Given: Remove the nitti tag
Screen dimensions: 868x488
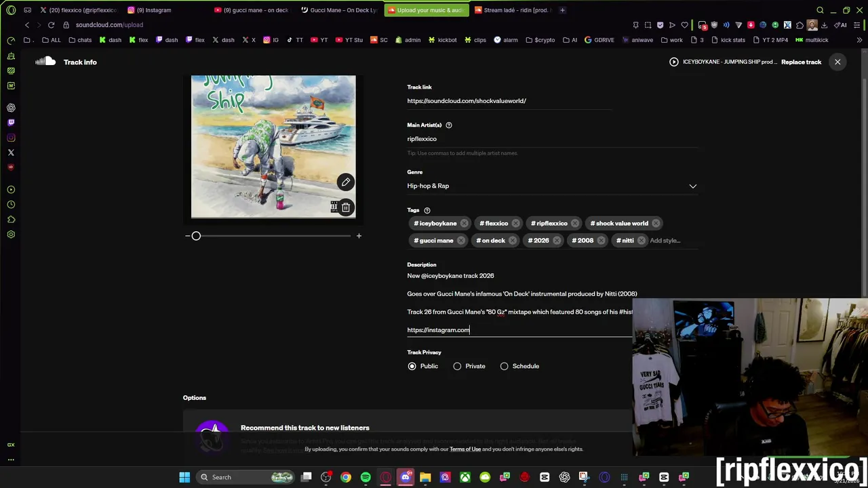Looking at the screenshot, I should coord(641,241).
